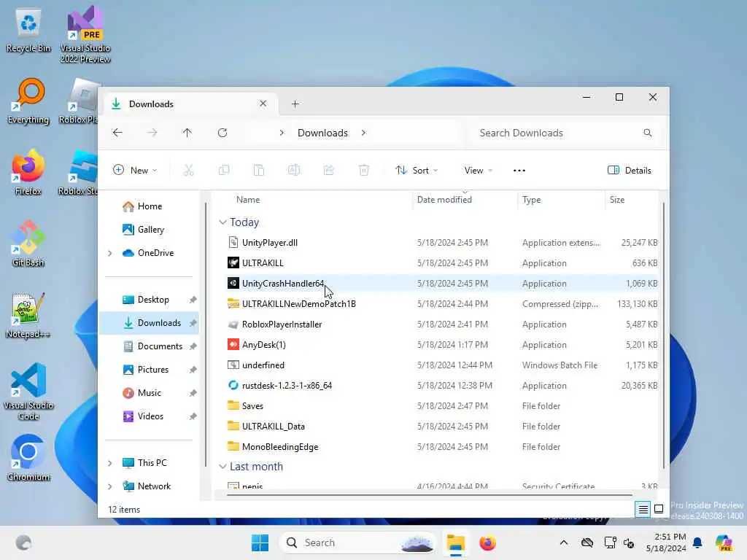Select the ULTRAKILLNewDemoPatch1B zip icon
Screen dimensions: 747x560
pyautogui.click(x=233, y=304)
